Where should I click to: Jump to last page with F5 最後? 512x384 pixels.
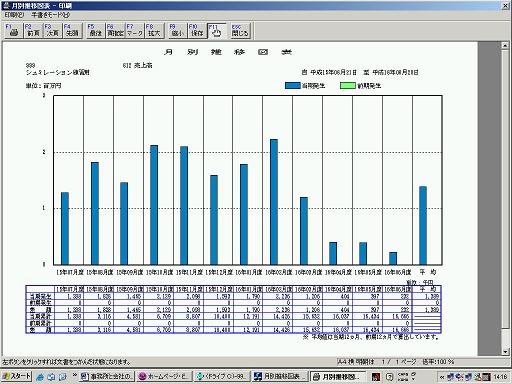95,31
